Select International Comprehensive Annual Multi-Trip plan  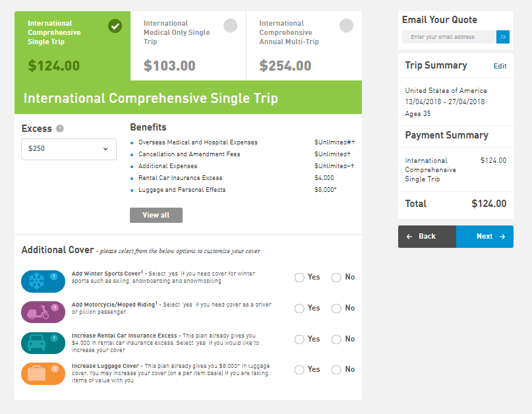click(x=304, y=45)
